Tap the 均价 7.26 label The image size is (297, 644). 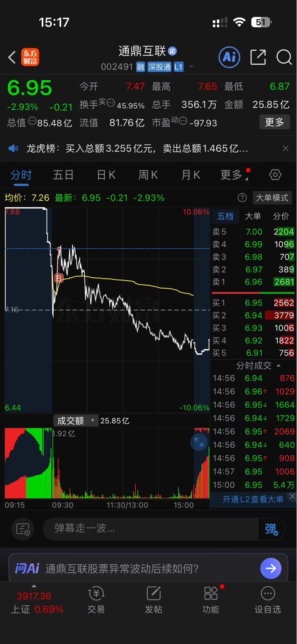click(x=27, y=198)
